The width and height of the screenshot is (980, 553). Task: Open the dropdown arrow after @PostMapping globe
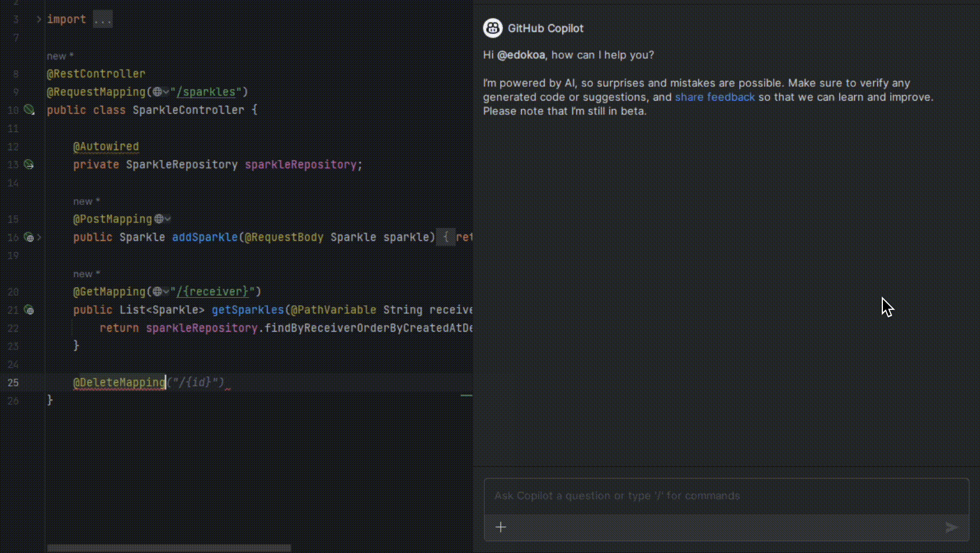point(167,219)
